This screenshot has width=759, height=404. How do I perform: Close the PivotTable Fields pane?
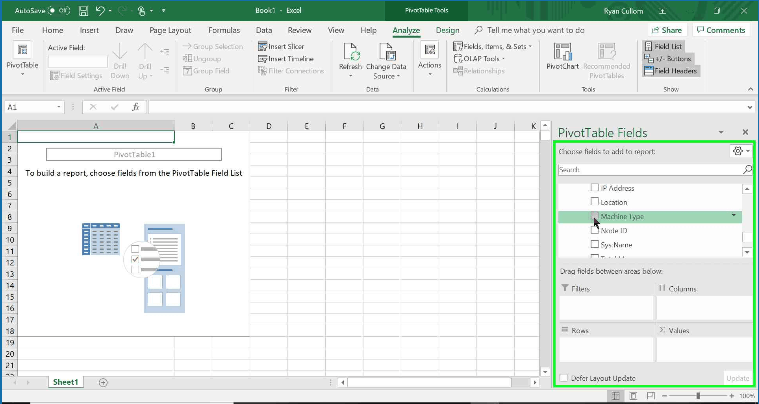(x=745, y=132)
